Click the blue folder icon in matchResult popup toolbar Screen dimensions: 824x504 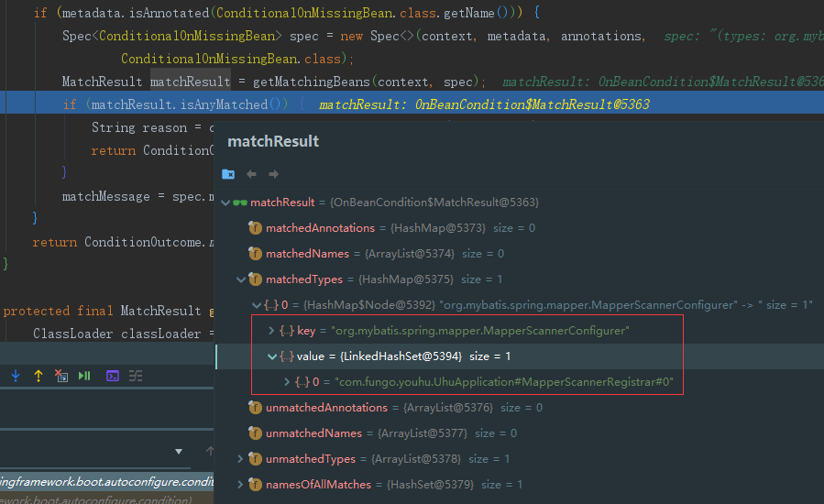click(228, 174)
